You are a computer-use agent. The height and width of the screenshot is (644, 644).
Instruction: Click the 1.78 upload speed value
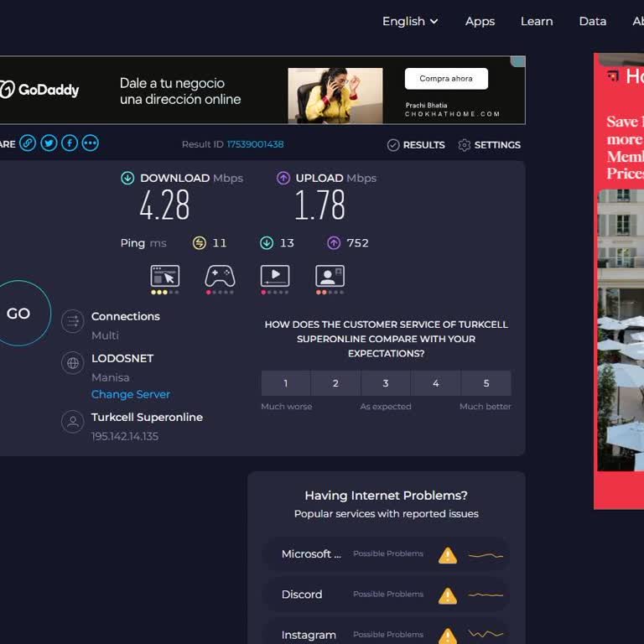click(x=320, y=205)
